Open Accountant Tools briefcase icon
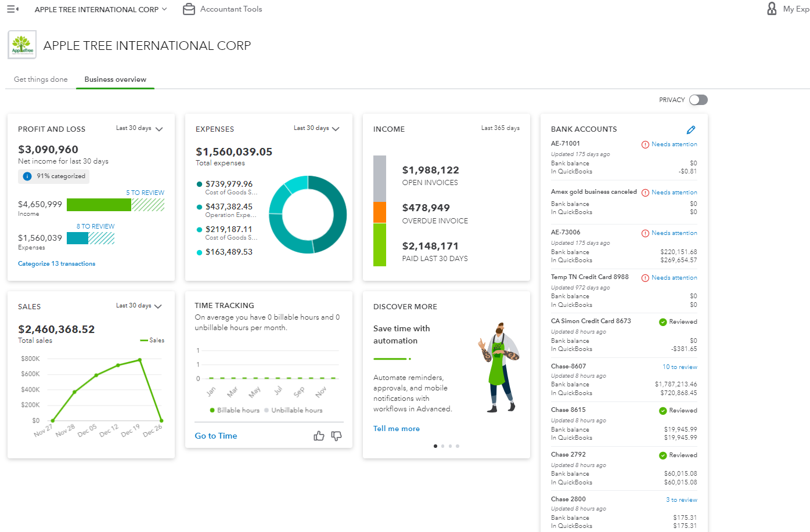Viewport: 810px width, 532px height. [189, 9]
